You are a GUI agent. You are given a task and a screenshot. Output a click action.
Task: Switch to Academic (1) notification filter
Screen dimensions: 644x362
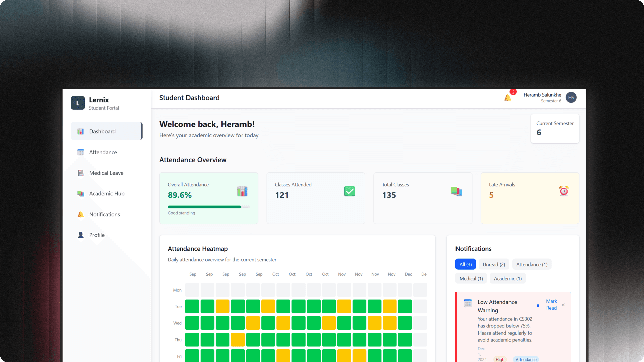[x=507, y=279]
